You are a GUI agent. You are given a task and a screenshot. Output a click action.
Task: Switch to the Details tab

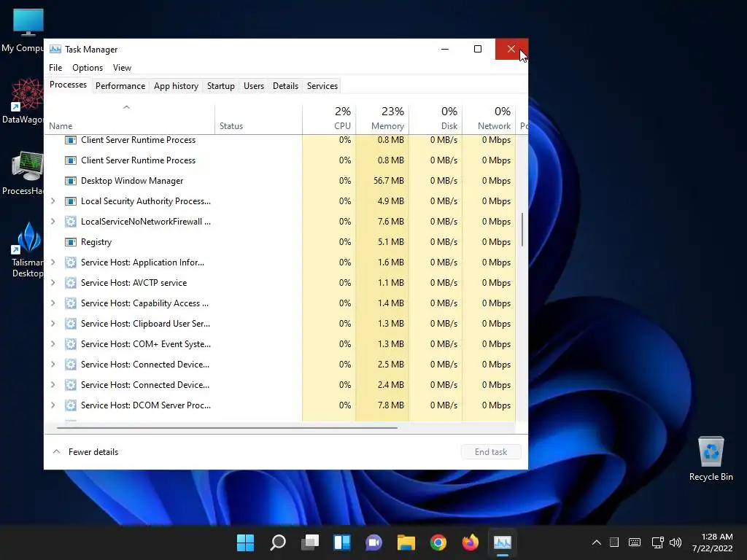point(285,86)
